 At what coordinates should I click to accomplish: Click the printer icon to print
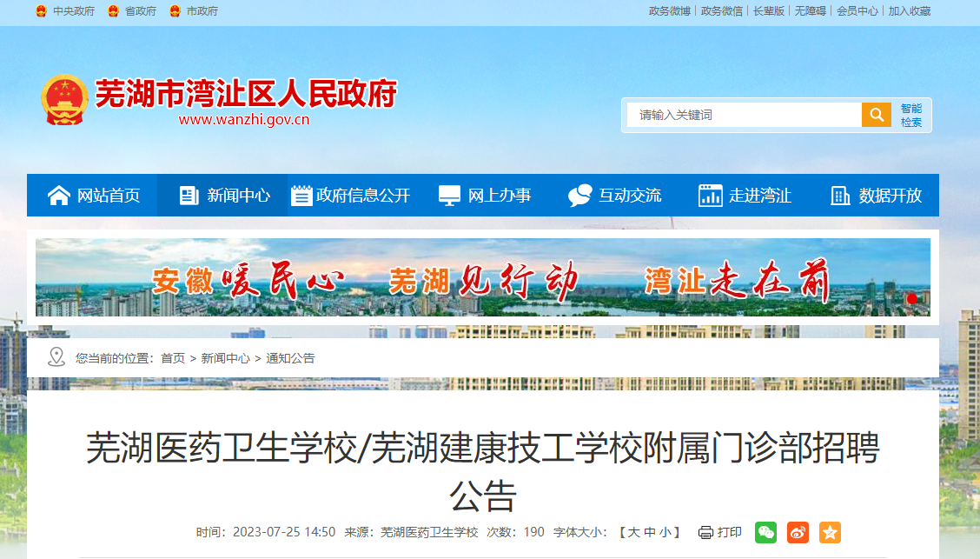(705, 533)
